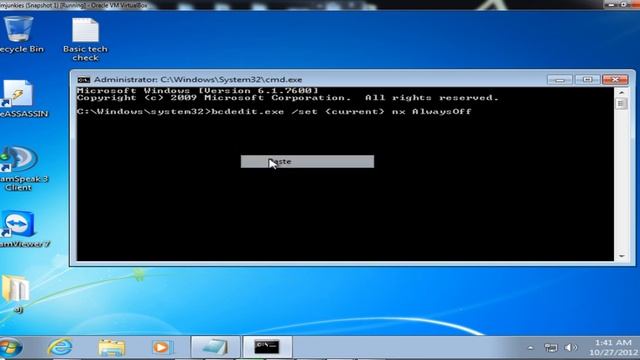Image resolution: width=640 pixels, height=360 pixels.
Task: Select the TeamViewer 7 desktop shortcut
Action: pos(20,229)
